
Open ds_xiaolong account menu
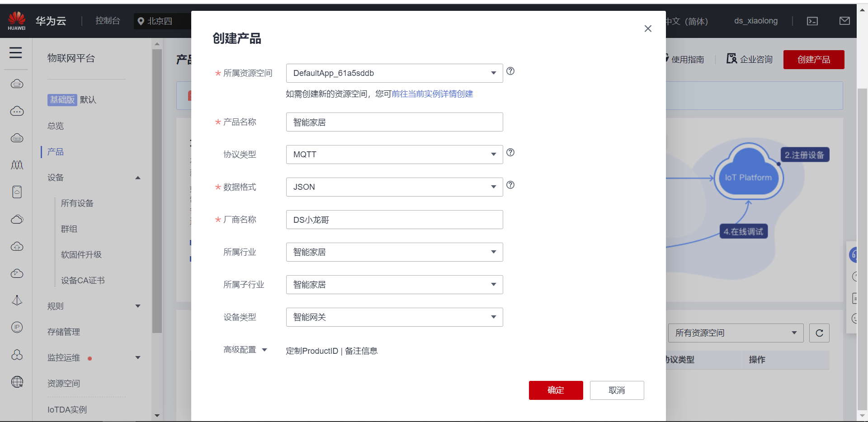point(756,21)
